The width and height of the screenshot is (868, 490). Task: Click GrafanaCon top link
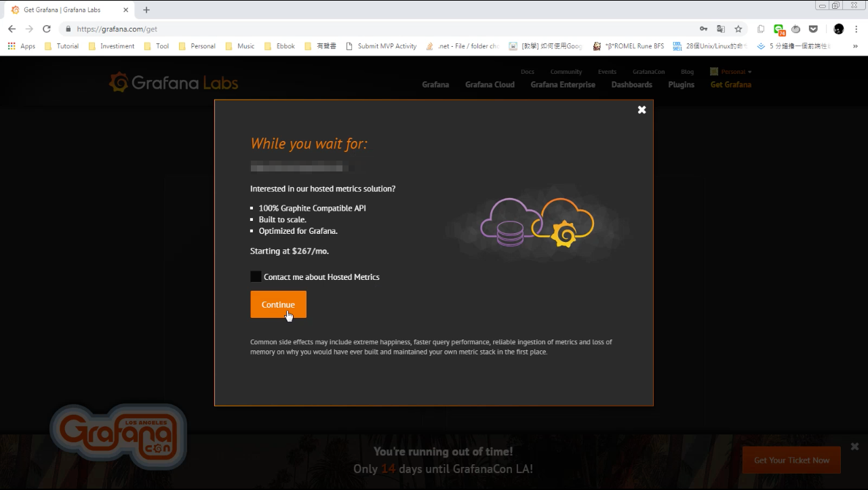coord(648,72)
